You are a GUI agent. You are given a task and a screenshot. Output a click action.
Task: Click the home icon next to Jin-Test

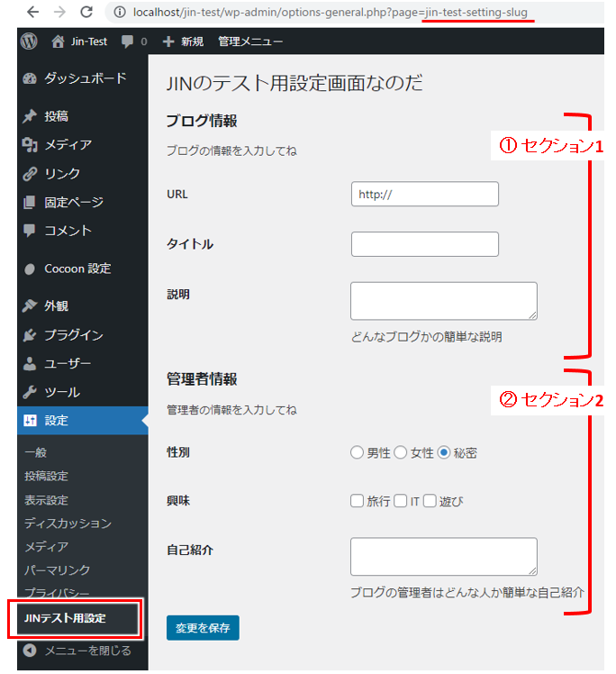[x=58, y=41]
